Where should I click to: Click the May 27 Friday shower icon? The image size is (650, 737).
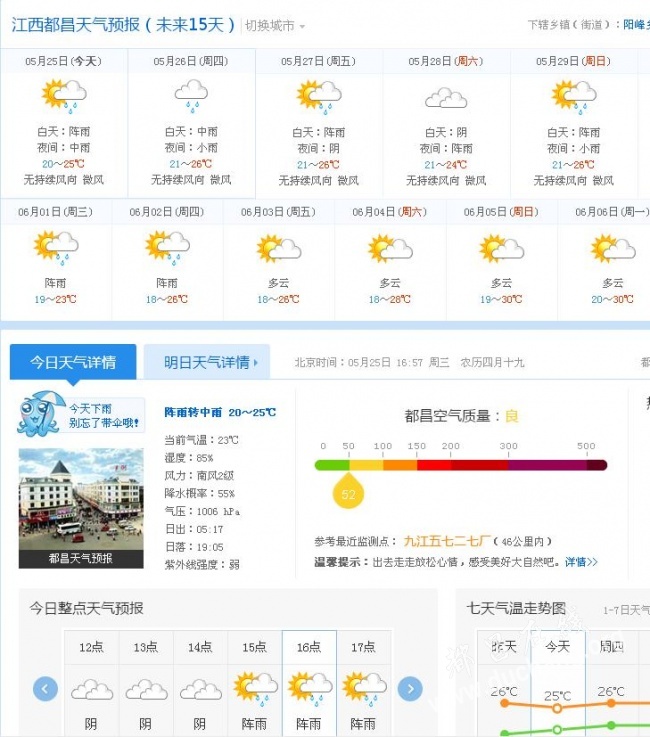click(x=319, y=97)
